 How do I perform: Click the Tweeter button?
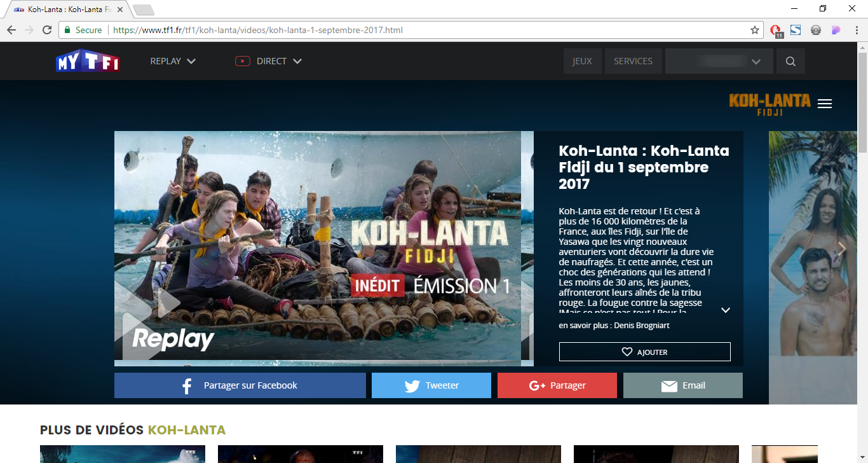pyautogui.click(x=431, y=385)
